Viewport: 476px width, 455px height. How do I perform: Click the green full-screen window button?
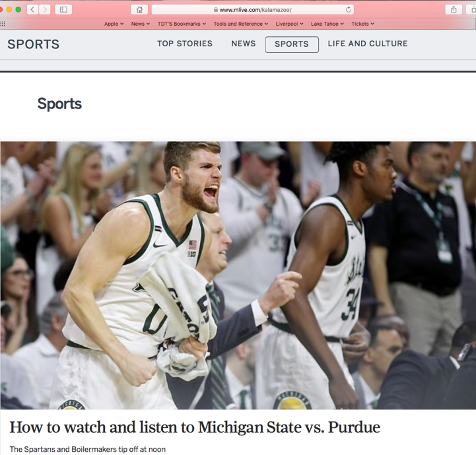point(18,9)
